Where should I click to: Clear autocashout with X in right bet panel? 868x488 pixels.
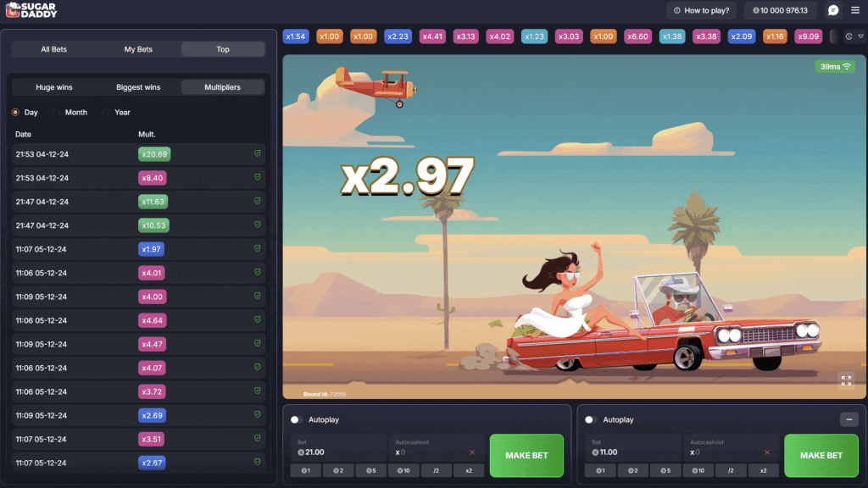pos(766,452)
